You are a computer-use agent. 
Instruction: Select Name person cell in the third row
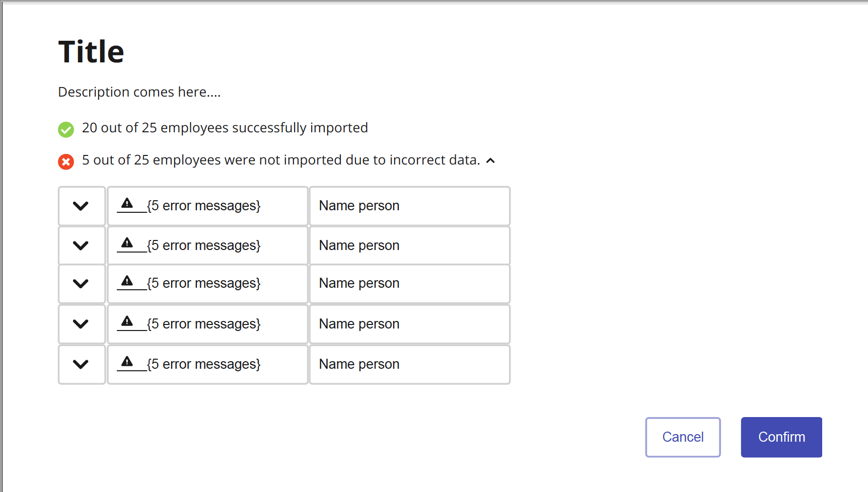tap(409, 284)
